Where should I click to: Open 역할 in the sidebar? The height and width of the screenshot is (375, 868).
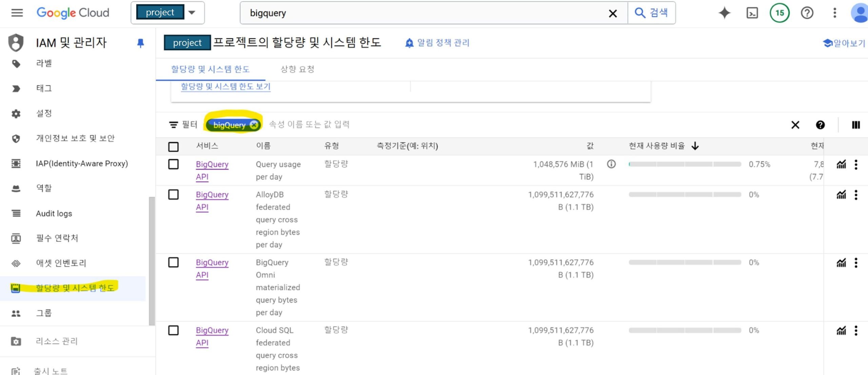tap(44, 188)
